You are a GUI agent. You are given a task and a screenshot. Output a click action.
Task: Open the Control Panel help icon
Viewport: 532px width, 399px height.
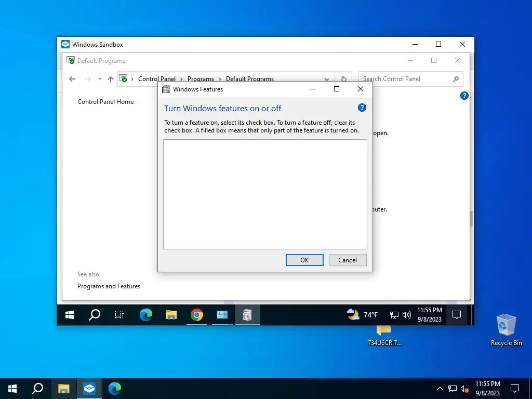coord(464,96)
